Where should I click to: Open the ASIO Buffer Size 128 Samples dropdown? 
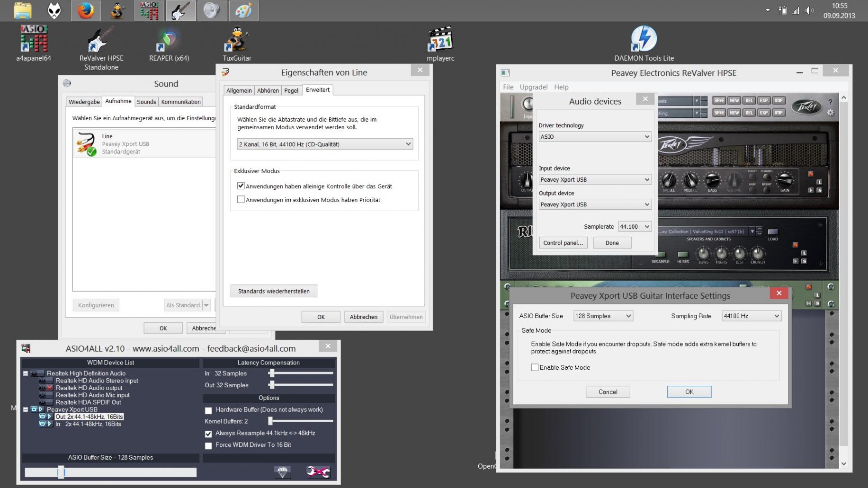pos(603,316)
